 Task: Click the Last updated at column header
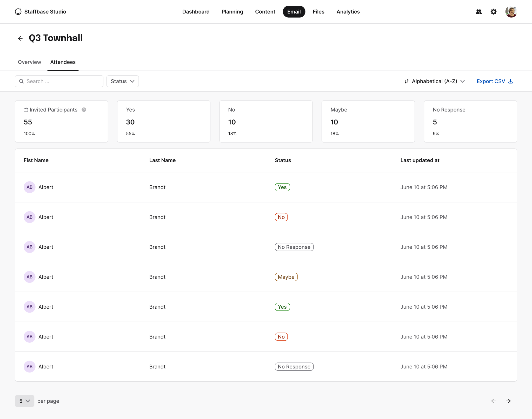[420, 160]
